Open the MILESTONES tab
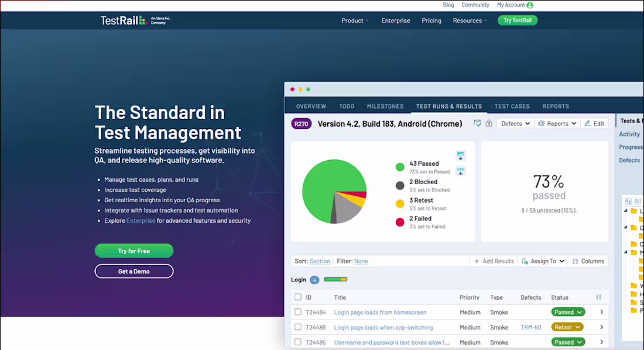 point(385,106)
